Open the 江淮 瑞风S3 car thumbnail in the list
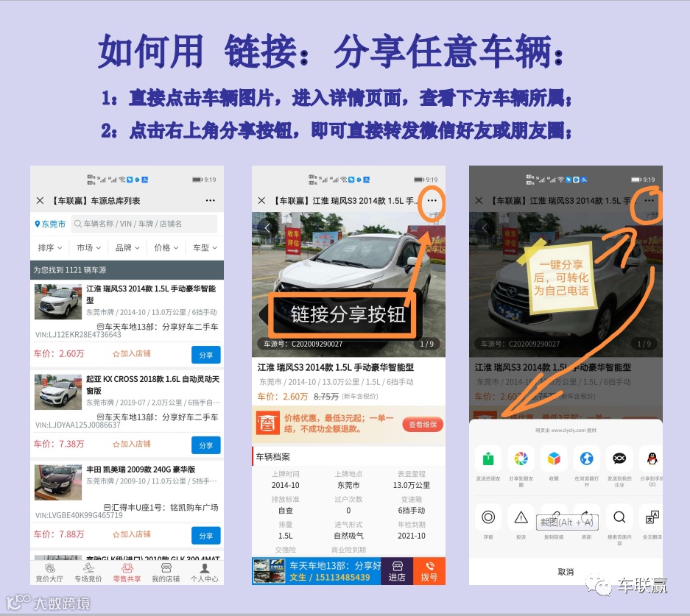The image size is (690, 616). [x=58, y=302]
